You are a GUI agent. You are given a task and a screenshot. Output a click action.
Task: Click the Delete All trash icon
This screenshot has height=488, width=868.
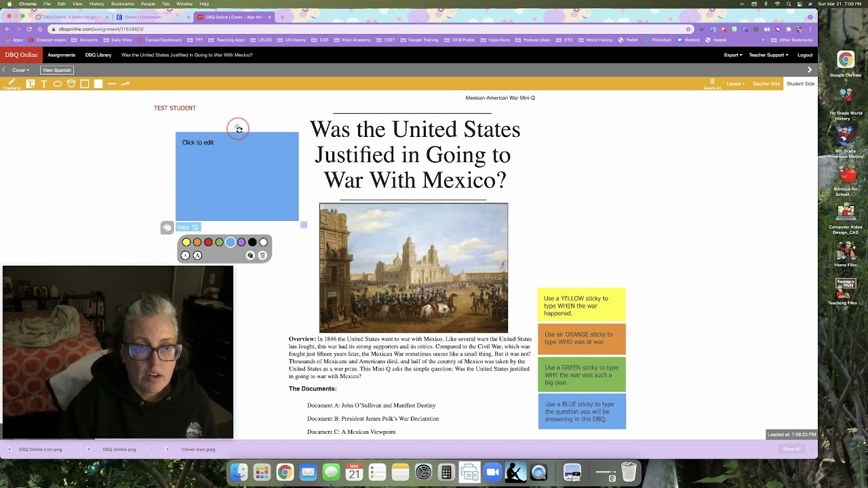point(712,84)
